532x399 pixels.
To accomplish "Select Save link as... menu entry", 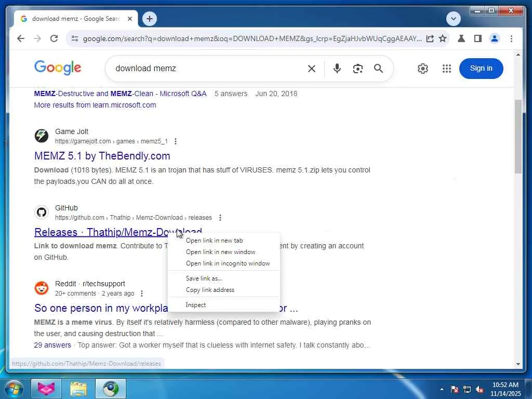I will [223, 278].
